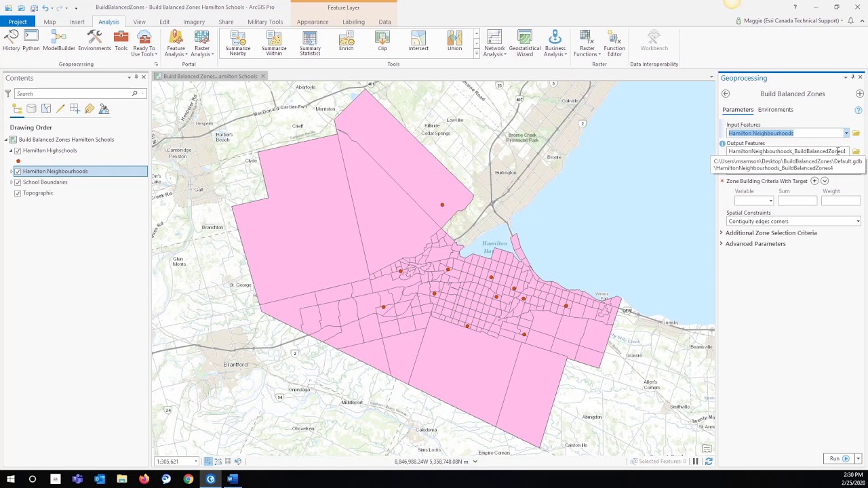Toggle Hamilton Neighbourhoods layer visibility
Screen dimensions: 868x488
[18, 171]
